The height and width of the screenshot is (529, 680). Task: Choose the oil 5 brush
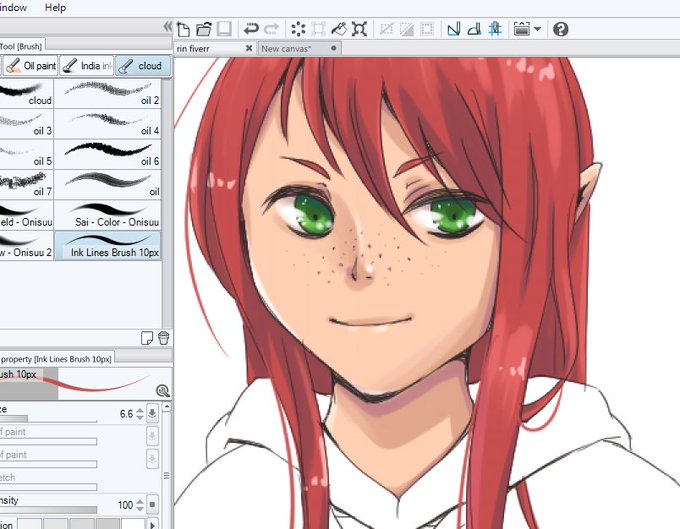26,154
